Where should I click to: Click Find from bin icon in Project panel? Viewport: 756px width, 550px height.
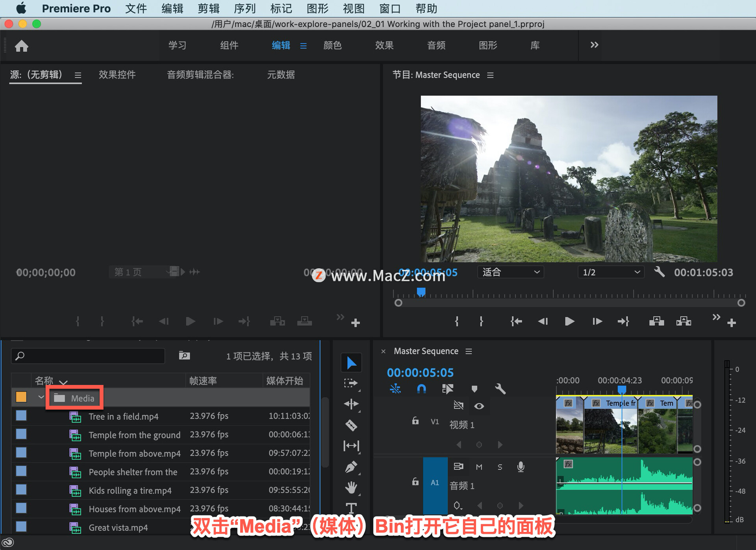coord(184,356)
